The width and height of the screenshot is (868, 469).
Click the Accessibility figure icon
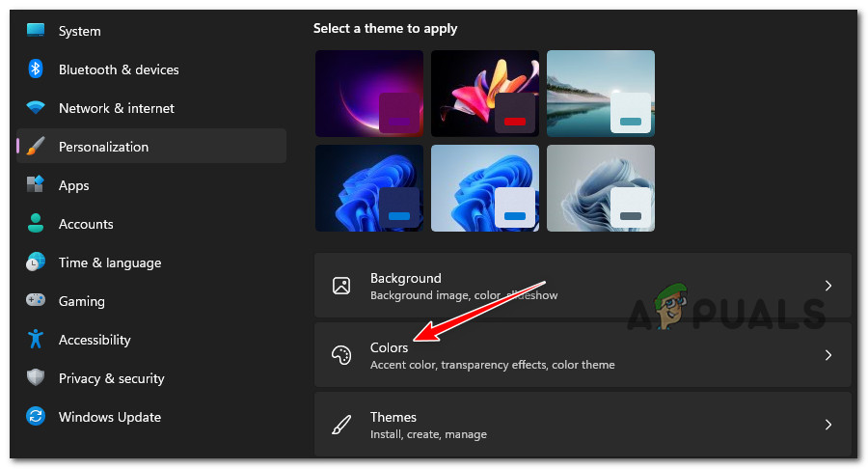click(36, 340)
